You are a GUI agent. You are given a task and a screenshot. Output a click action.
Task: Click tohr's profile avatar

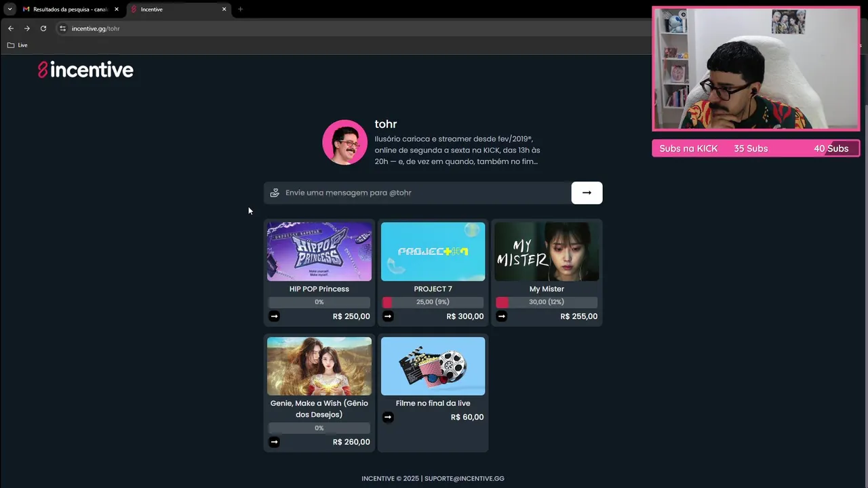point(345,142)
